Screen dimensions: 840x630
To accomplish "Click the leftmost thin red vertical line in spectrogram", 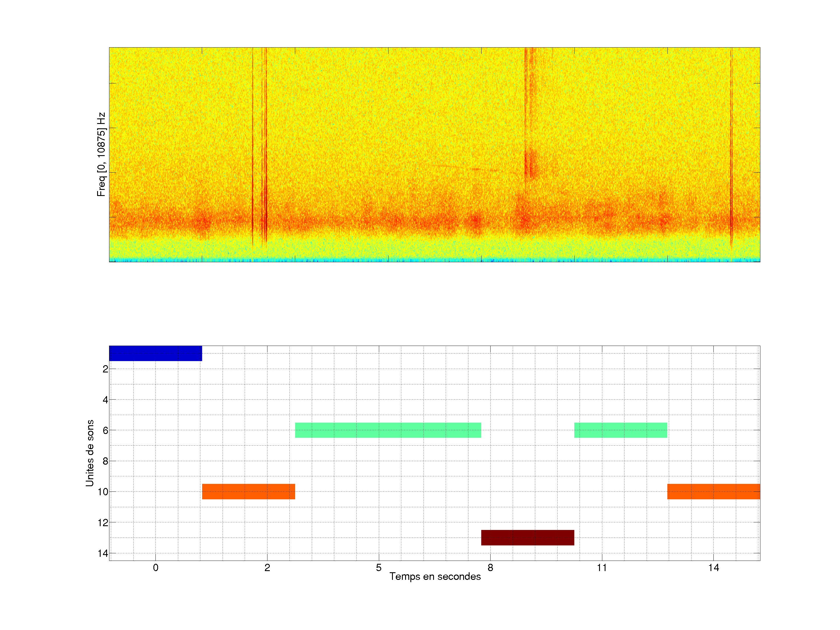I will (x=253, y=152).
